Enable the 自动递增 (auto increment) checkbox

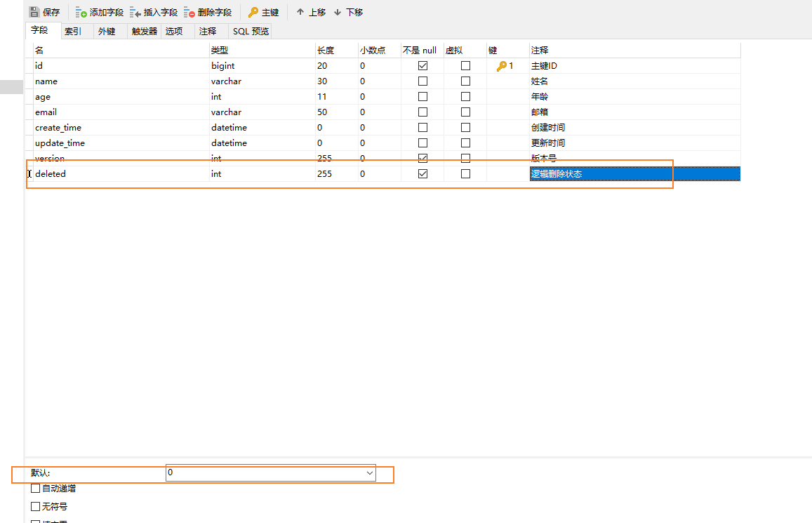35,488
